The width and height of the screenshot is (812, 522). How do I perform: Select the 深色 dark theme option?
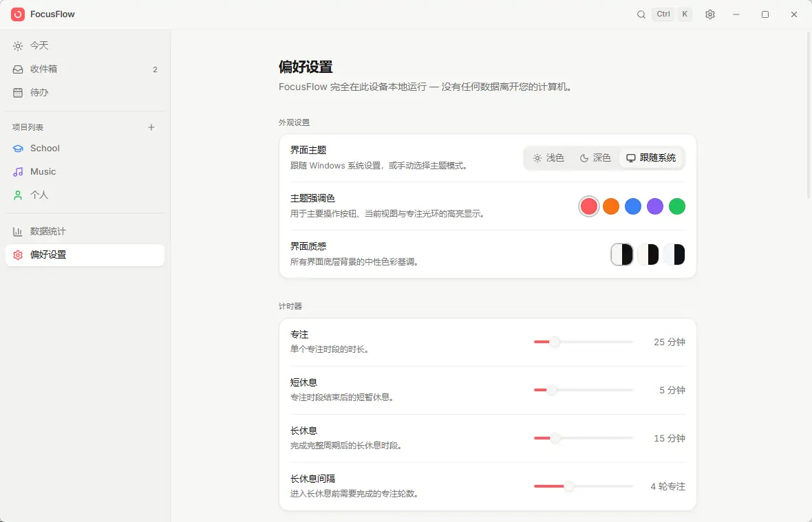(x=595, y=157)
